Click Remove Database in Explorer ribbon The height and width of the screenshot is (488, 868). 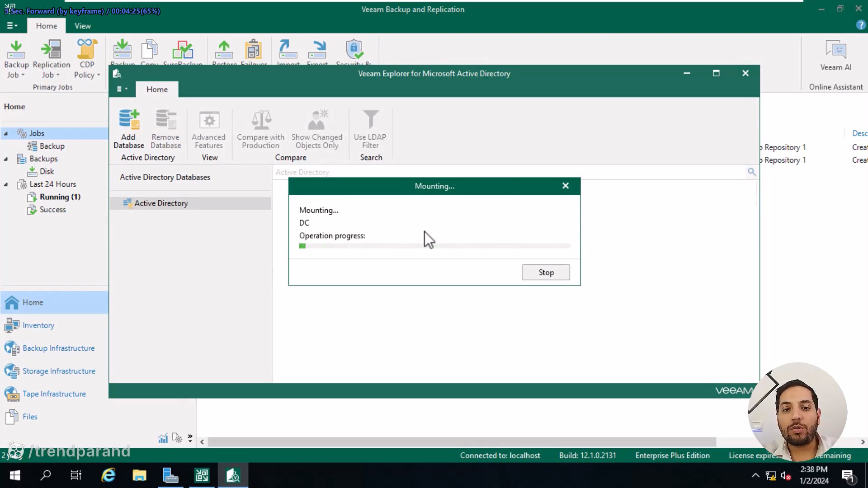pyautogui.click(x=165, y=129)
